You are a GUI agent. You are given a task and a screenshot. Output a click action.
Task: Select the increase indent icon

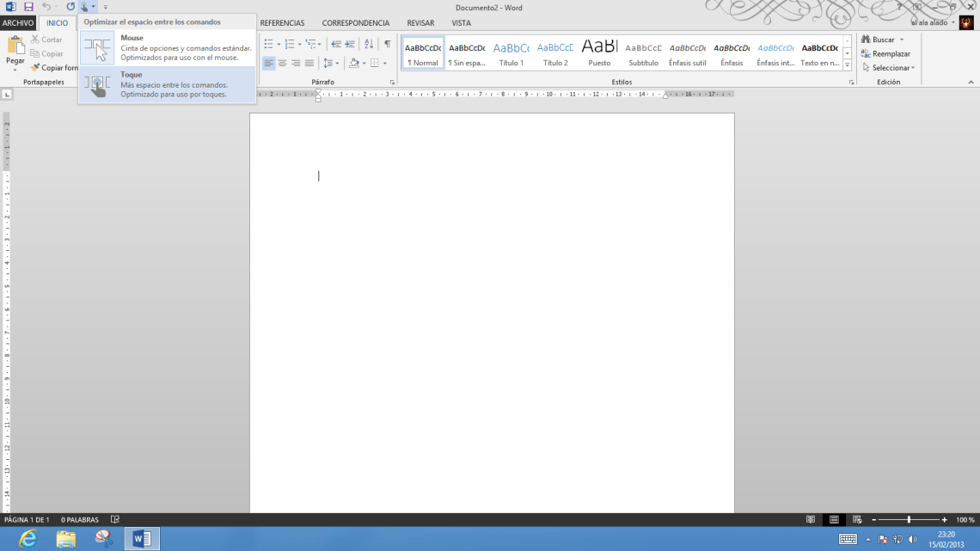351,44
